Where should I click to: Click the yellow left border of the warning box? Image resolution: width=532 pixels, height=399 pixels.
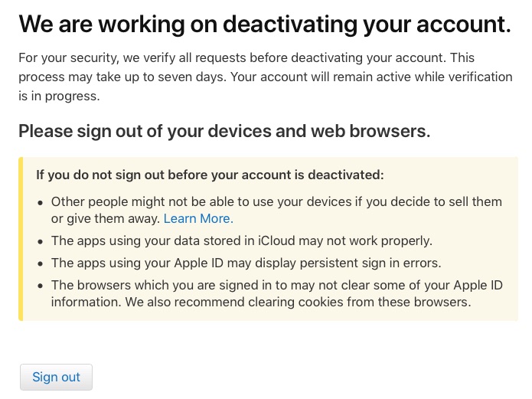pyautogui.click(x=21, y=239)
